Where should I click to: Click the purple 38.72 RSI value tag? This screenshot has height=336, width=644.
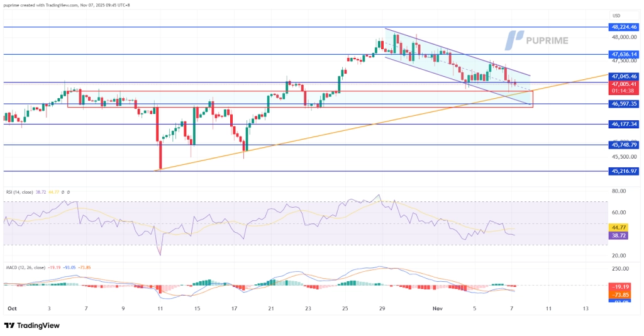click(x=619, y=235)
